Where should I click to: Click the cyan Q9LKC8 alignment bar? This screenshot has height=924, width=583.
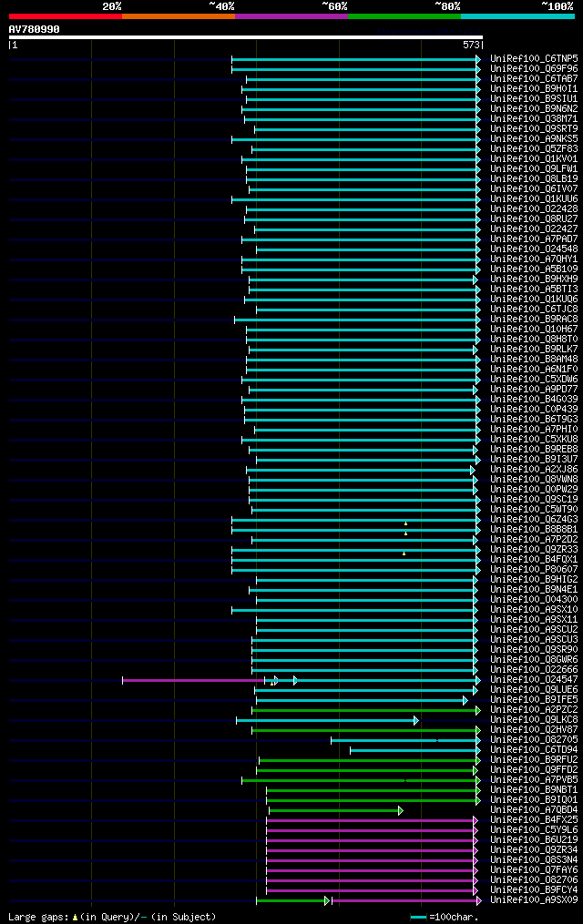point(327,721)
